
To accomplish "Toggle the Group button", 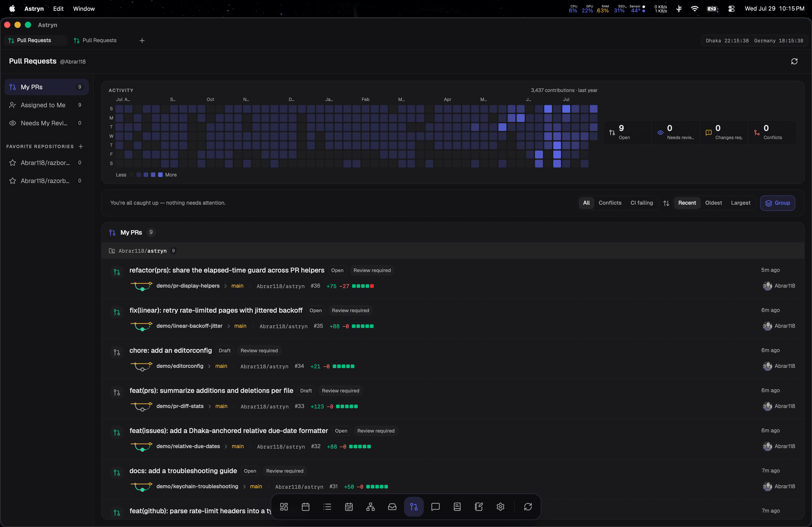I will tap(777, 203).
